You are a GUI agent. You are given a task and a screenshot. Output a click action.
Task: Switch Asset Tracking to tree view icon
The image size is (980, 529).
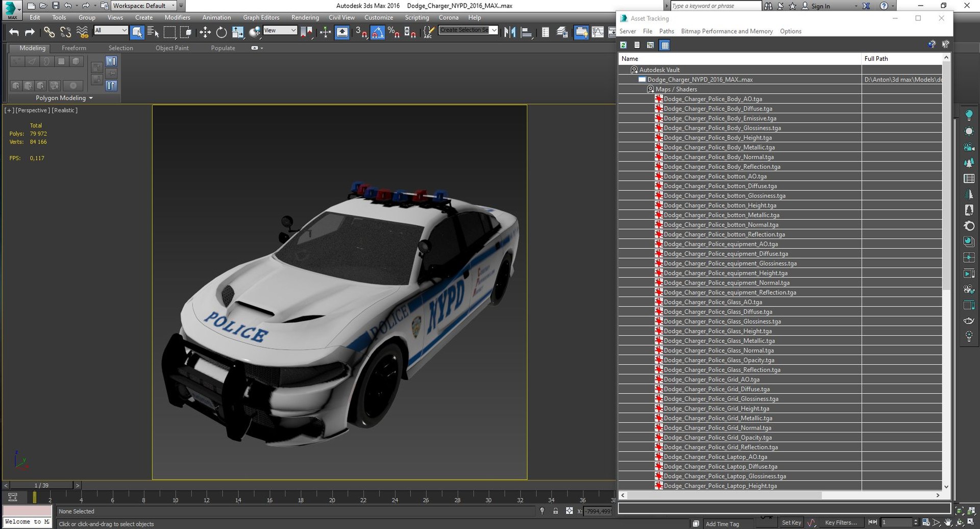650,45
